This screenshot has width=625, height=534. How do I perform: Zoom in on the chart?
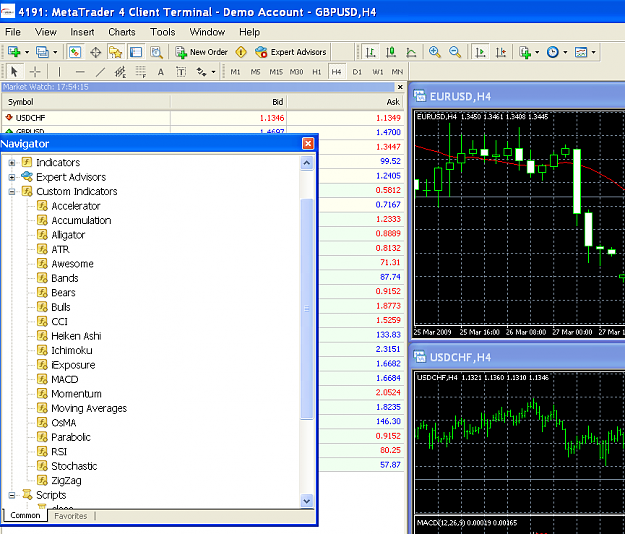pos(434,52)
